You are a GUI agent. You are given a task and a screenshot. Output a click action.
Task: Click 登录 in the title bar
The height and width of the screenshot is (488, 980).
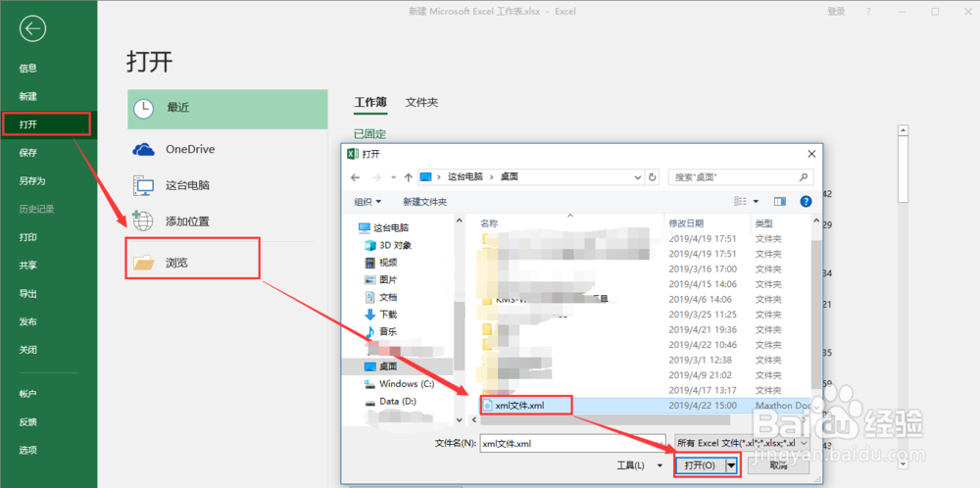pyautogui.click(x=836, y=11)
